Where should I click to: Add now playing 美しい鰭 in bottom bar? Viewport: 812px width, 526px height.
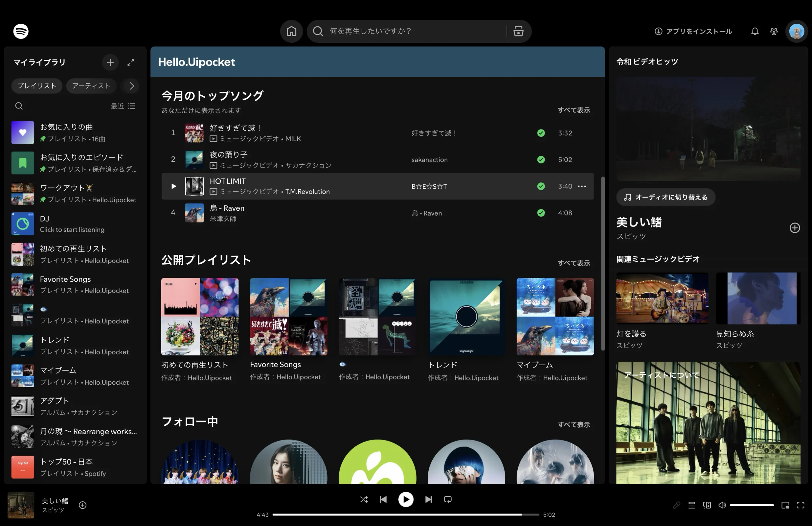point(82,505)
